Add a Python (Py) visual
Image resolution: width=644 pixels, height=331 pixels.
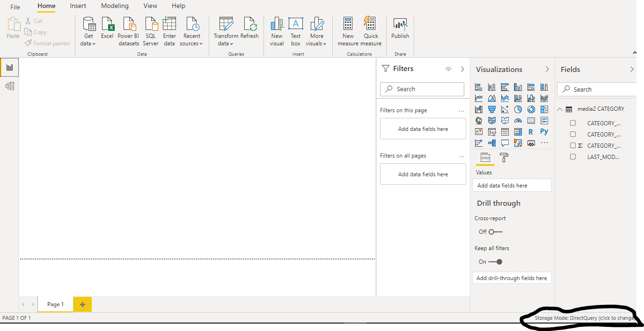[x=544, y=132]
